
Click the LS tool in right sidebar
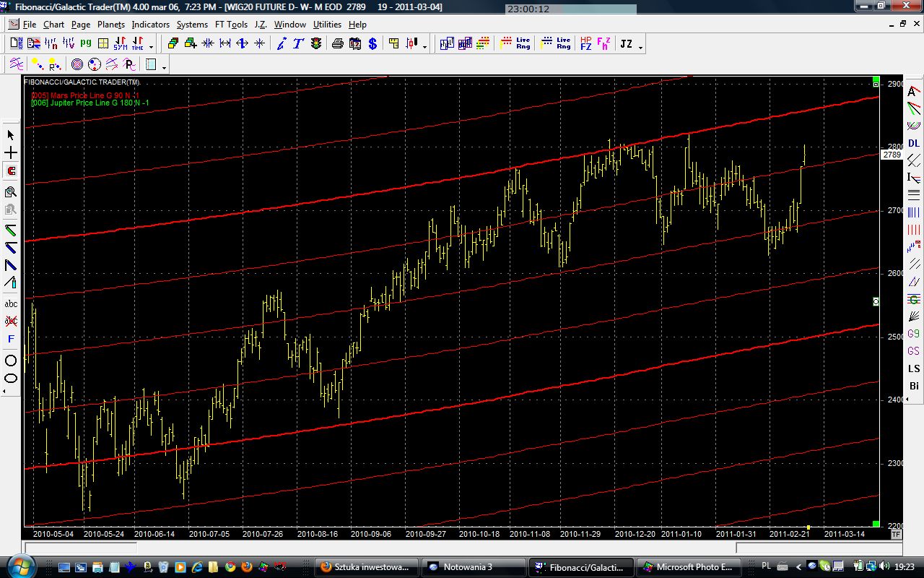(914, 368)
